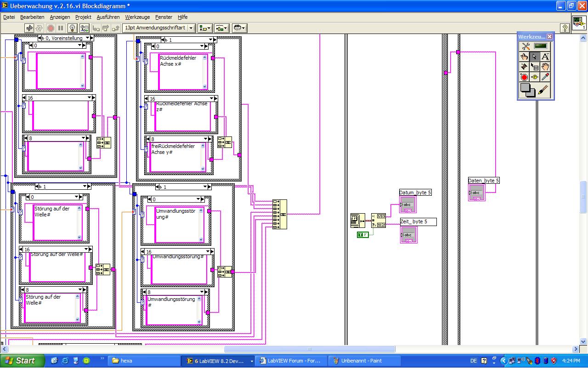Open the Hilfe menu
Viewport: 588px width, 391px height.
[x=182, y=17]
